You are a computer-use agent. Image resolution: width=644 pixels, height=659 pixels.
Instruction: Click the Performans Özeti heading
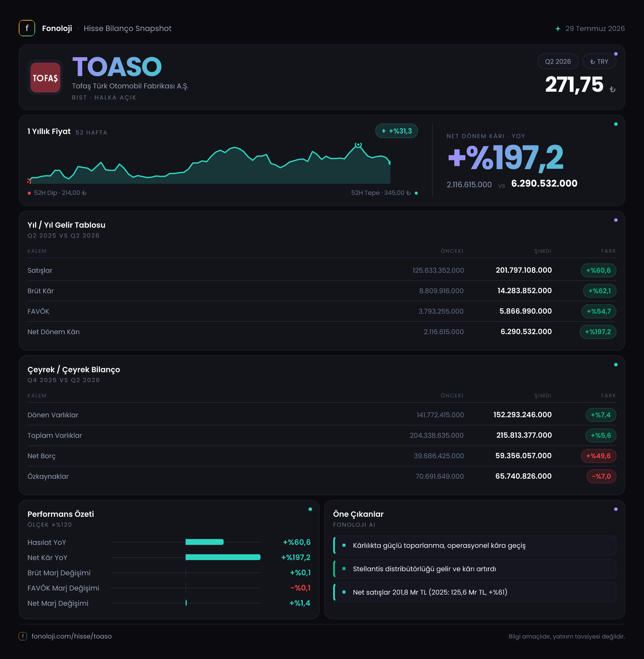click(61, 514)
